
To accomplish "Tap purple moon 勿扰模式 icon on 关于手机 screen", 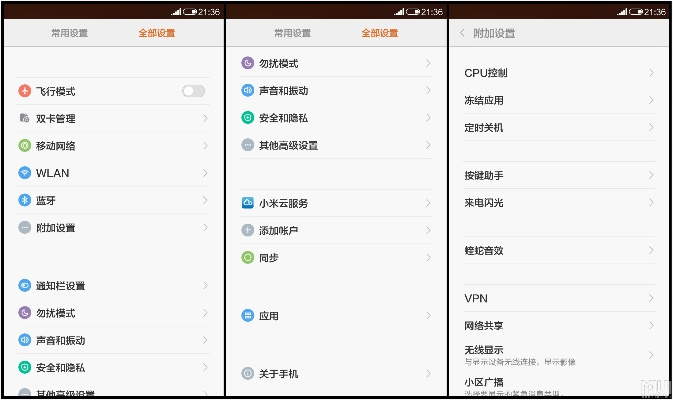I will coord(248,63).
